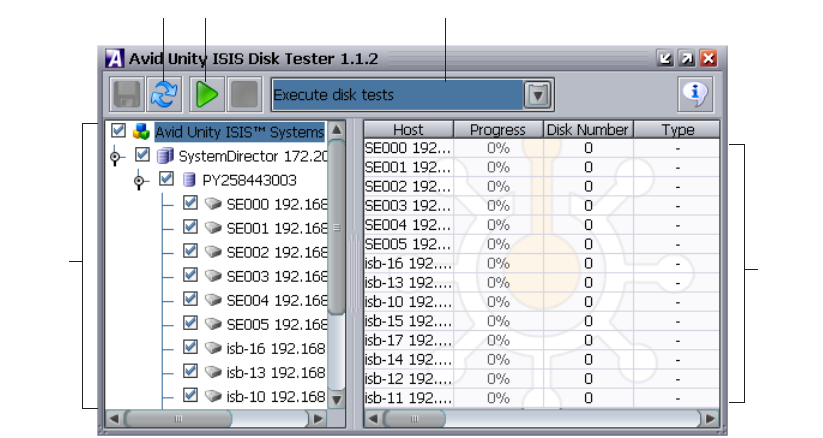Uncheck the SE000 checkbox
This screenshot has width=823, height=438.
click(191, 202)
